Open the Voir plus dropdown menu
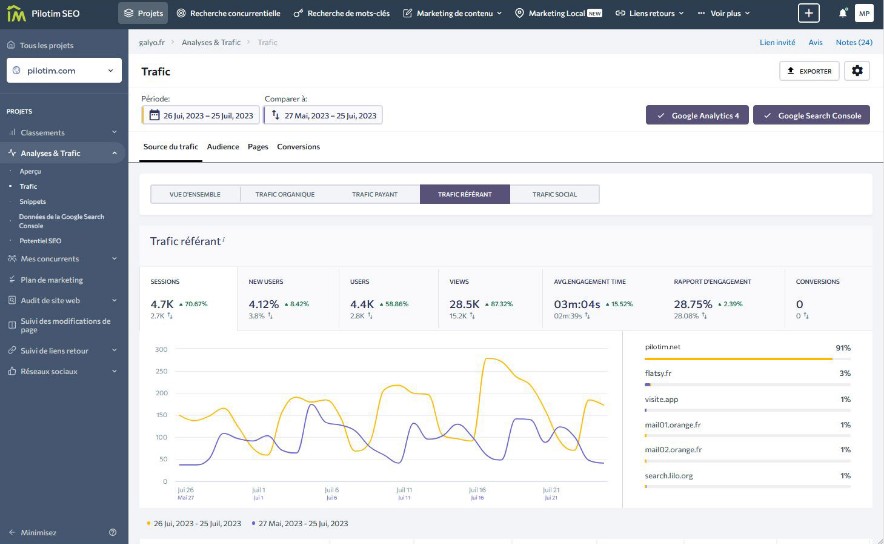884x544 pixels. coord(724,13)
